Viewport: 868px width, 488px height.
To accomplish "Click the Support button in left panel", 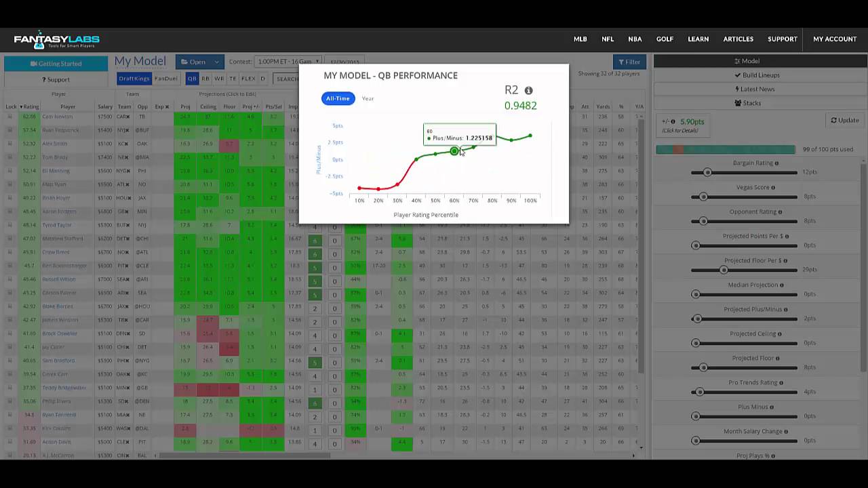I will click(x=56, y=79).
